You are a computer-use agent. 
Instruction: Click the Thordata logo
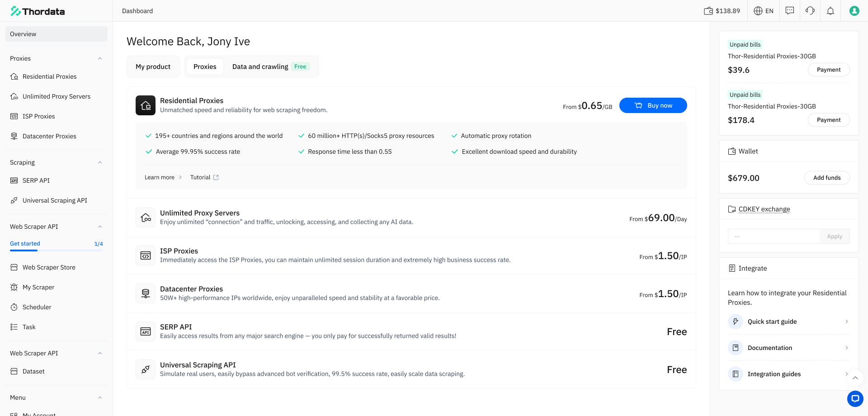[x=38, y=11]
